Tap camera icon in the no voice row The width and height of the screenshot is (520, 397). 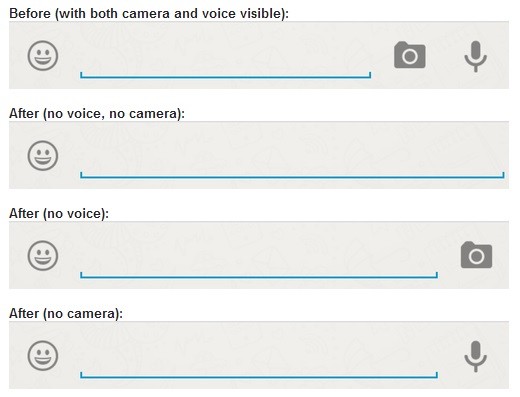[476, 255]
